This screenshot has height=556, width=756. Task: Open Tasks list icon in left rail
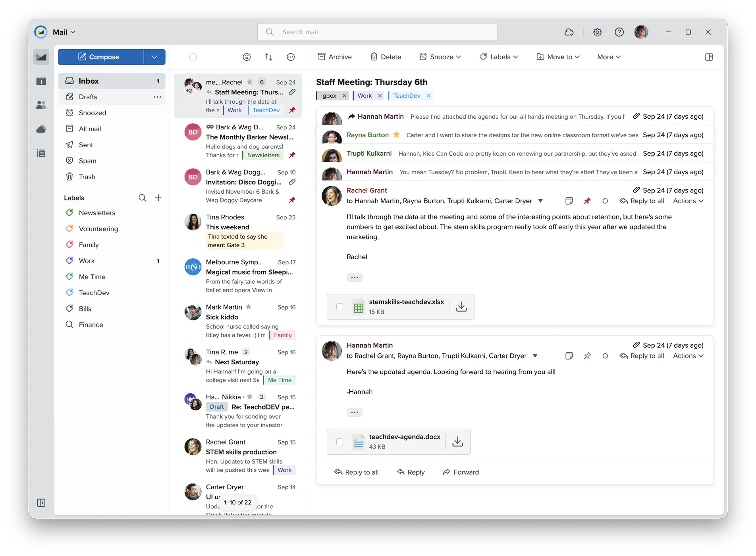(41, 153)
